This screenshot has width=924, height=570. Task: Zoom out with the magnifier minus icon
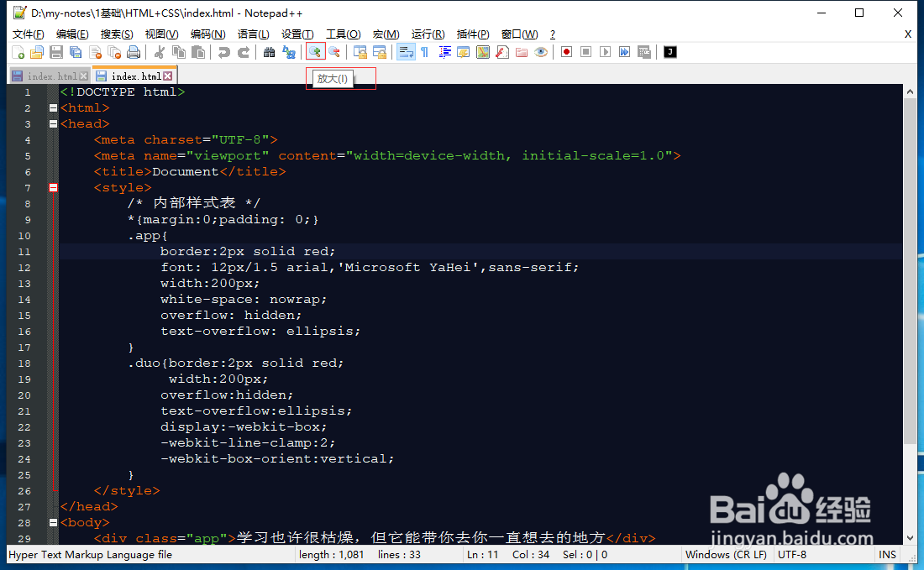point(334,52)
